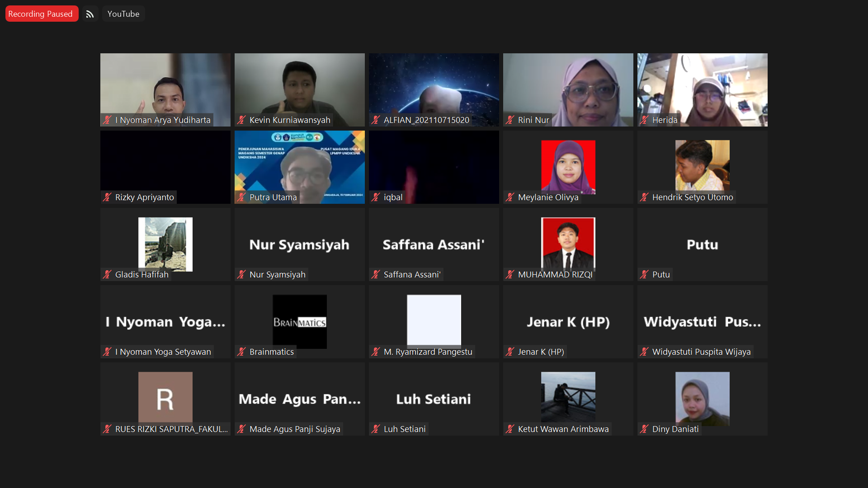Click the RUES RIZKI SAPUTRA letter R avatar
The height and width of the screenshot is (488, 868).
pos(165,397)
